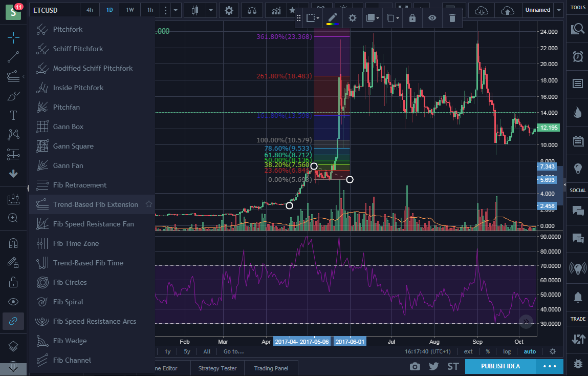Choose Schiff Pitchfork tool

point(92,49)
